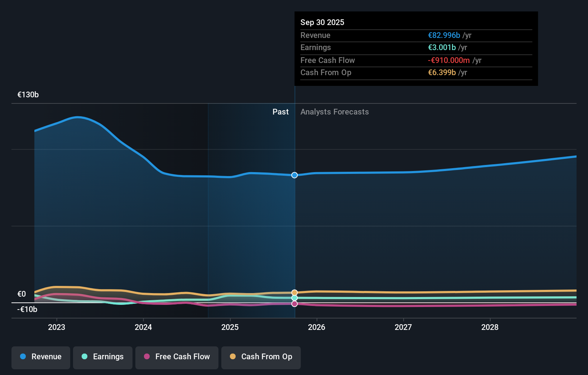This screenshot has height=375, width=588.
Task: Toggle the Cash From Op series visibility
Action: click(261, 357)
